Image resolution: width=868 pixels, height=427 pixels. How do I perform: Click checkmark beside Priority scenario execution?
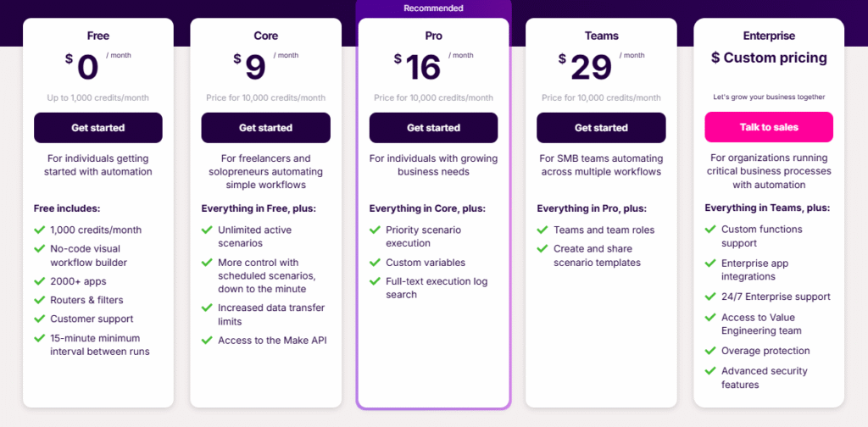pyautogui.click(x=375, y=230)
